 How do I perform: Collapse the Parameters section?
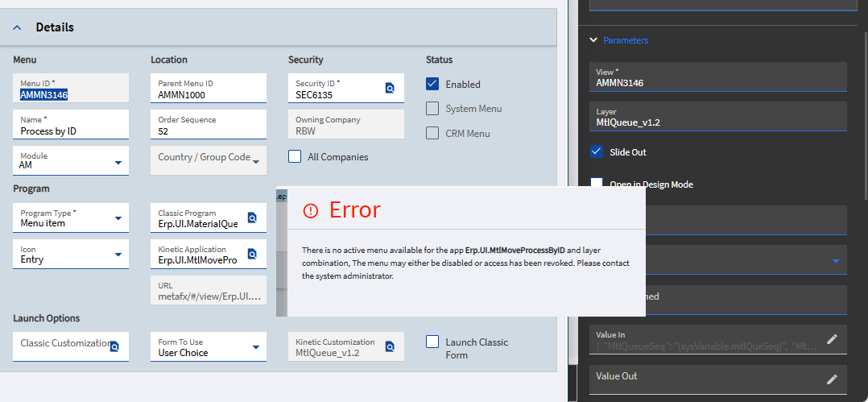coord(593,40)
